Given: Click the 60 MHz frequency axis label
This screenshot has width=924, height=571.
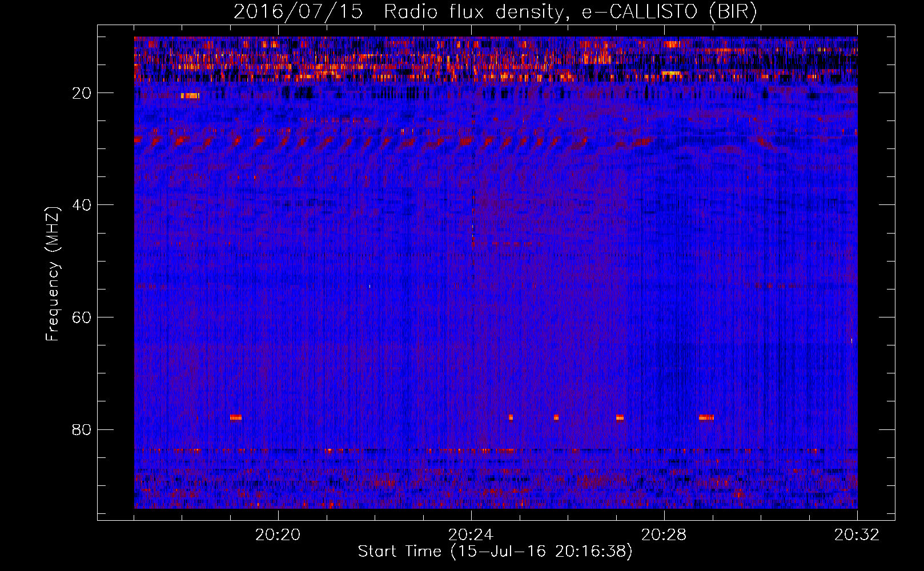Looking at the screenshot, I should (82, 317).
